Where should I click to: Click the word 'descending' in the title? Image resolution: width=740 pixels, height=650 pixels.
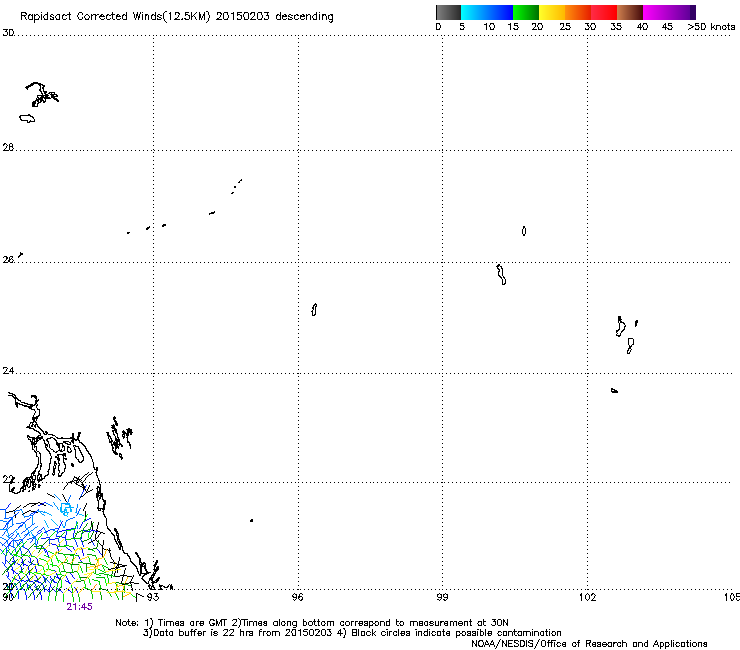point(304,17)
